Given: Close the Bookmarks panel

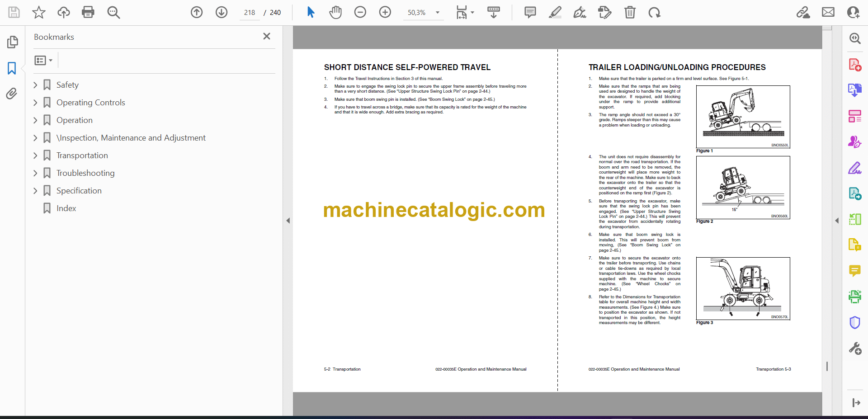Looking at the screenshot, I should [267, 36].
